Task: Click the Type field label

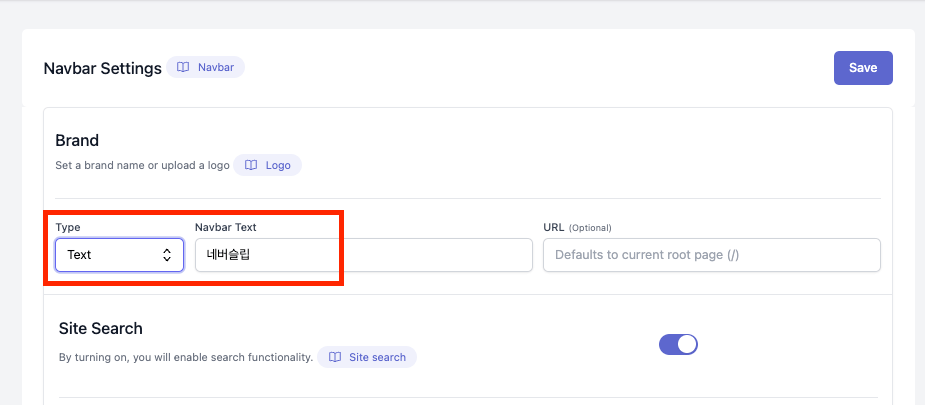Action: pos(68,227)
